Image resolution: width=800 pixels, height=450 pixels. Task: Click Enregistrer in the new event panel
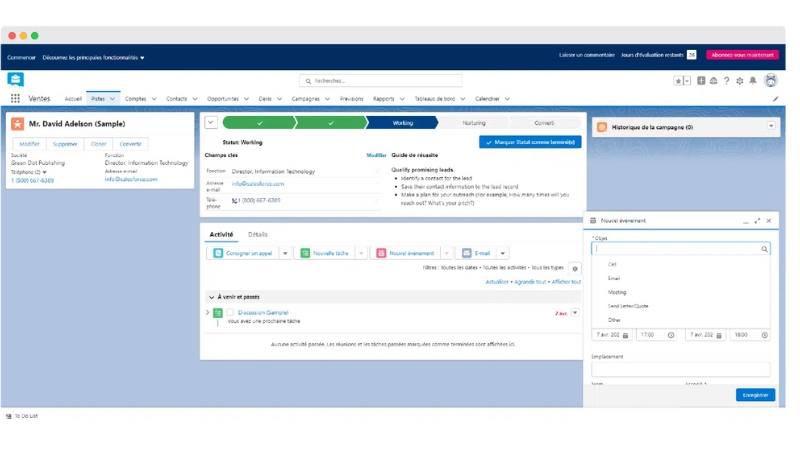pos(755,395)
